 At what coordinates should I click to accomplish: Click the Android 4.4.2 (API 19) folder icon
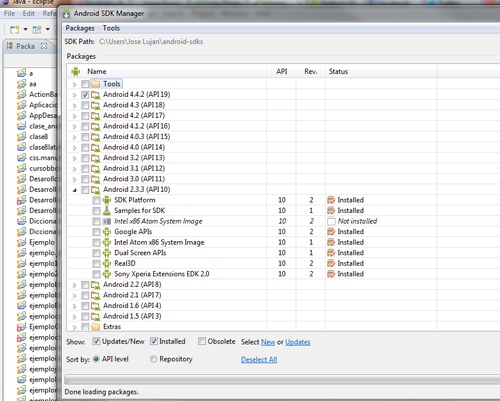coord(96,95)
